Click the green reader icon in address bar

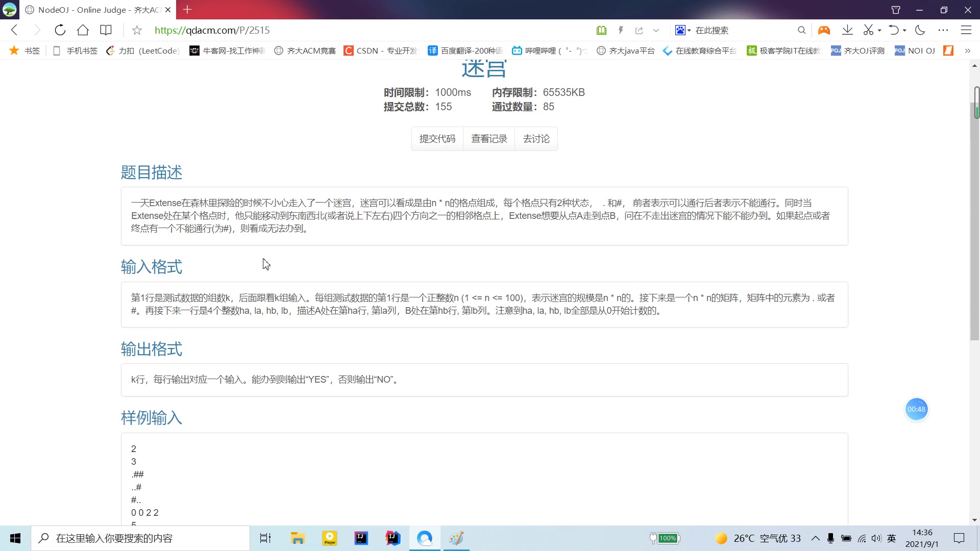tap(601, 30)
